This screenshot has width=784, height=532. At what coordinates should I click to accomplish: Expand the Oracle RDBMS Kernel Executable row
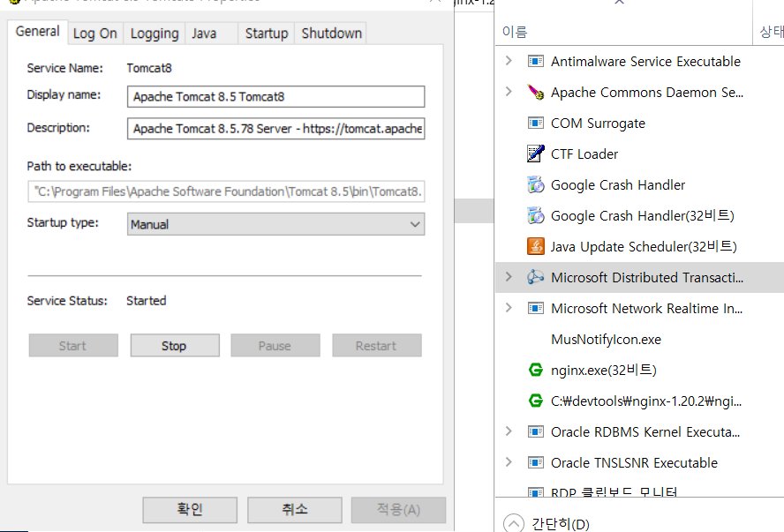(509, 431)
